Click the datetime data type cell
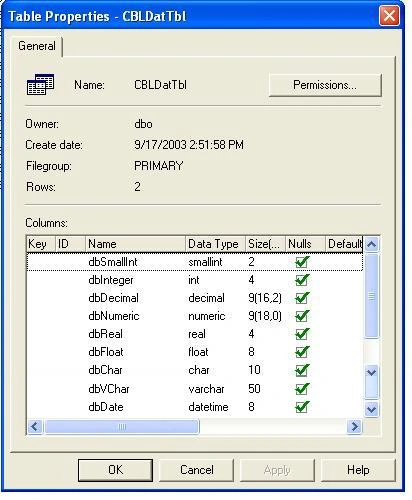This screenshot has height=500, width=412. tap(208, 407)
